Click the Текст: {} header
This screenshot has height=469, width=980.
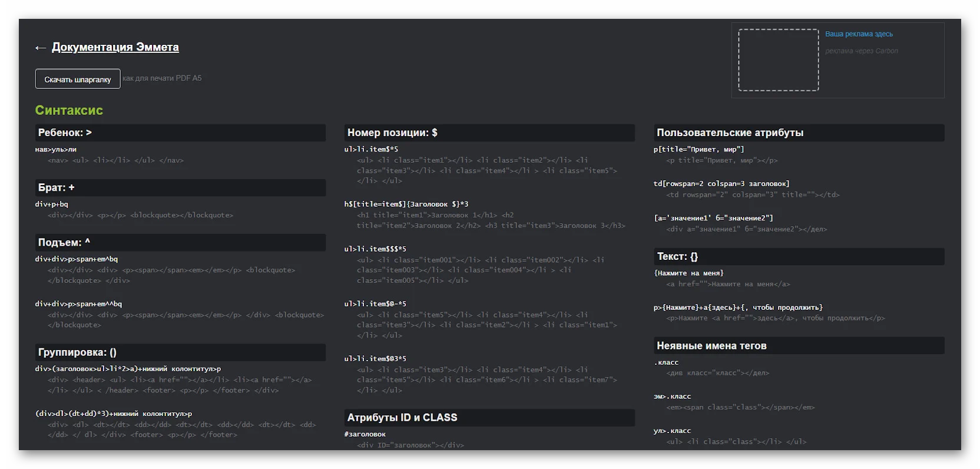[799, 256]
